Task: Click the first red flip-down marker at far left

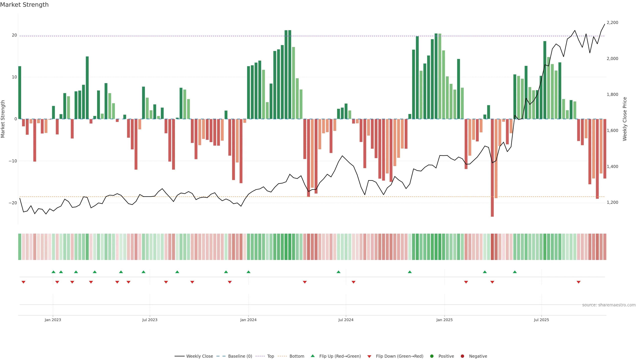Action: 23,282
